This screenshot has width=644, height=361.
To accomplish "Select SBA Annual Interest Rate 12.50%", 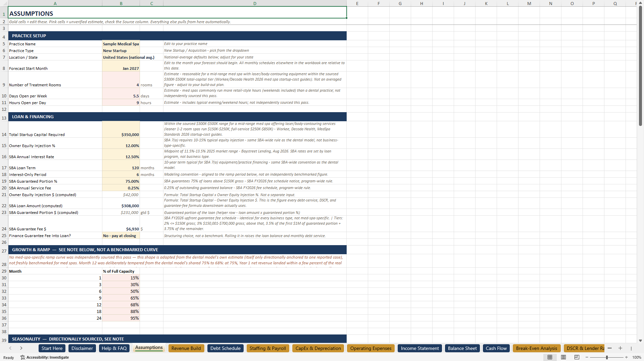I will click(x=121, y=154).
